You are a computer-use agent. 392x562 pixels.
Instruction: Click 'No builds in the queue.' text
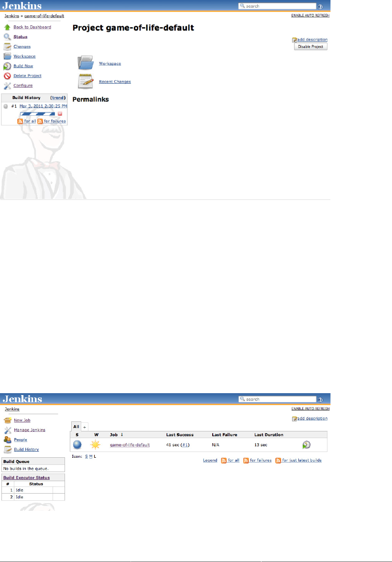pyautogui.click(x=26, y=469)
